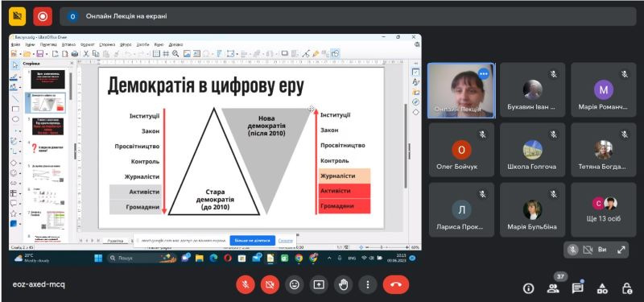
Task: Raise hand with the hand icon
Action: tap(344, 285)
